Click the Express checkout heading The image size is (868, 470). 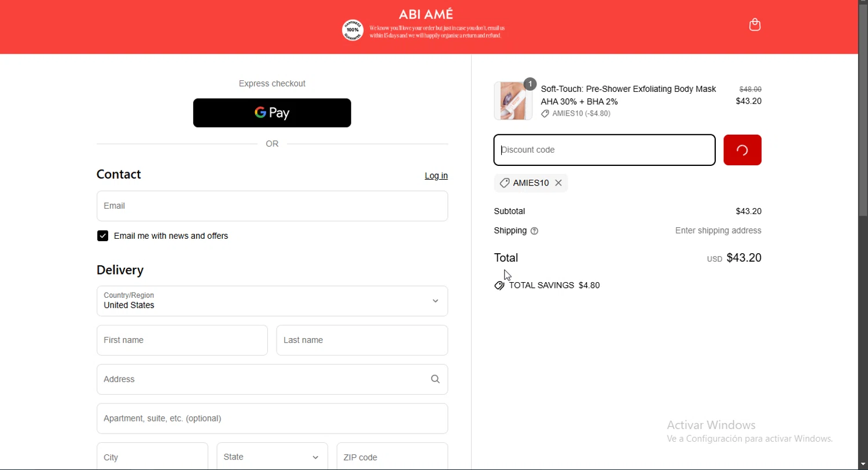click(272, 84)
